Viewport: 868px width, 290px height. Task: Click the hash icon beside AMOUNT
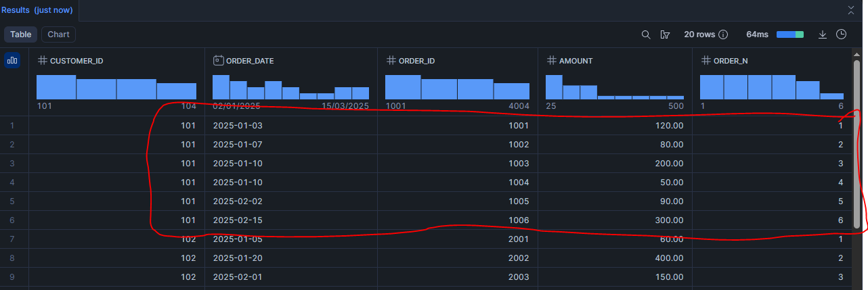pyautogui.click(x=551, y=61)
